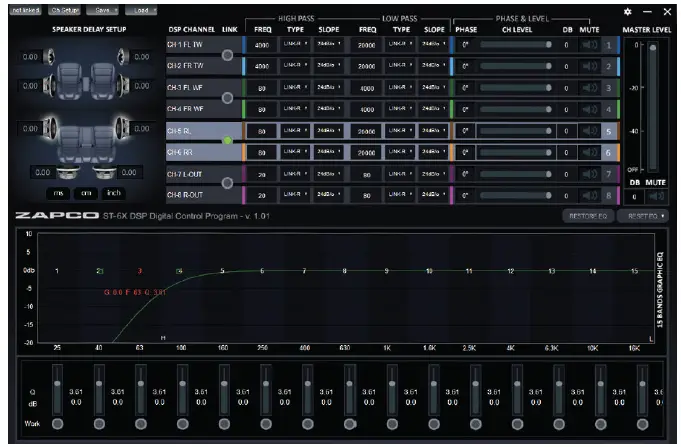Click channel number 5 badge
Screen dimensions: 681x447
608,131
